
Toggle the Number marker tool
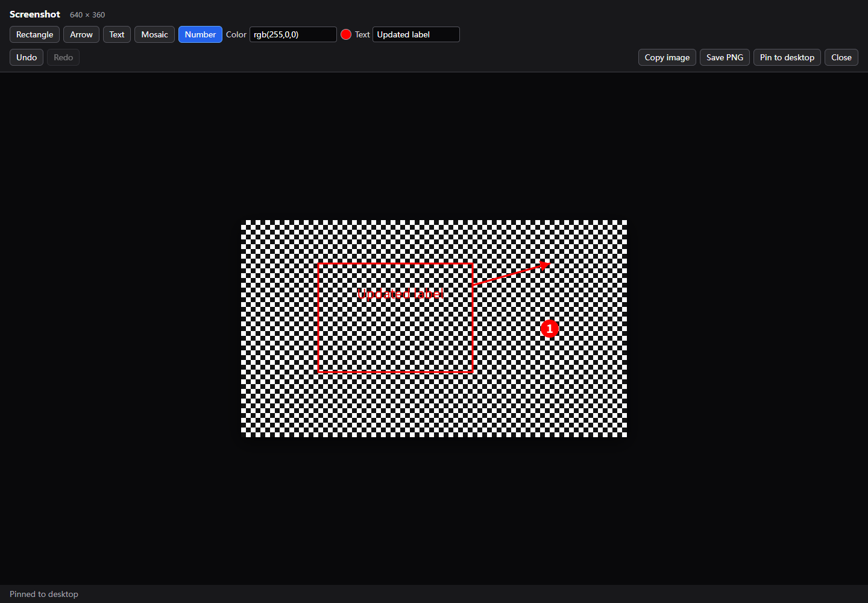(200, 34)
